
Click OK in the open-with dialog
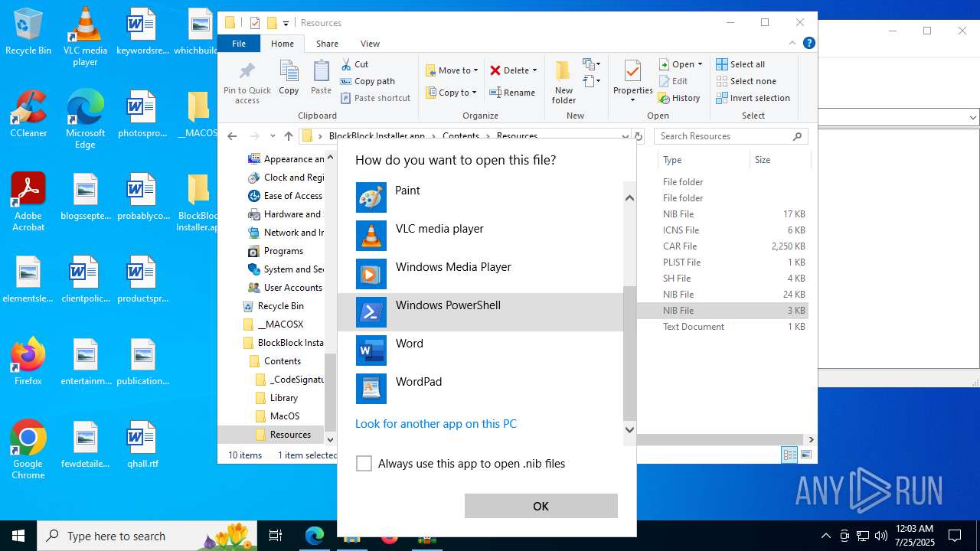tap(541, 506)
